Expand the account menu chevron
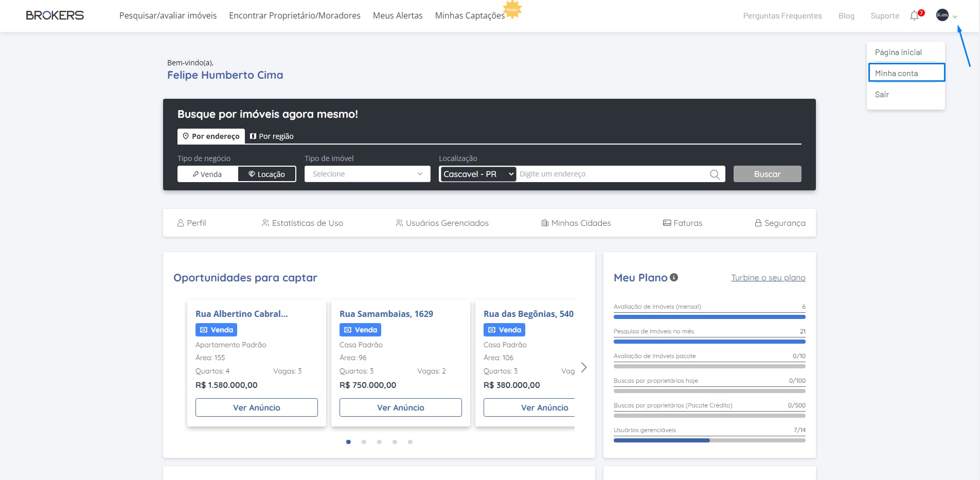The height and width of the screenshot is (480, 980). tap(955, 16)
